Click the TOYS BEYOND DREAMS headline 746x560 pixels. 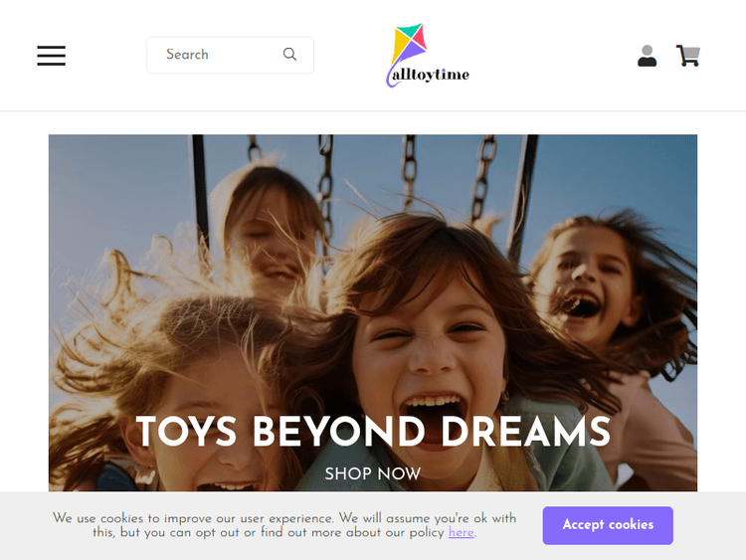tap(373, 431)
